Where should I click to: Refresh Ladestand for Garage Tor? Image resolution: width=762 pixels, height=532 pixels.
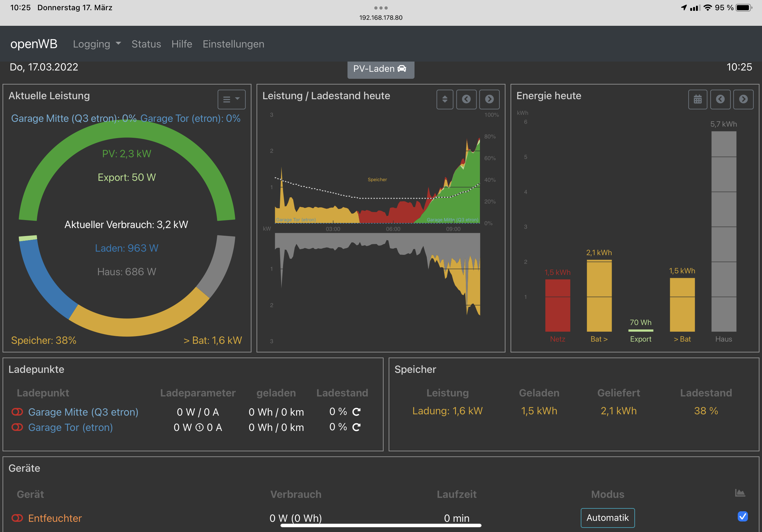(356, 427)
